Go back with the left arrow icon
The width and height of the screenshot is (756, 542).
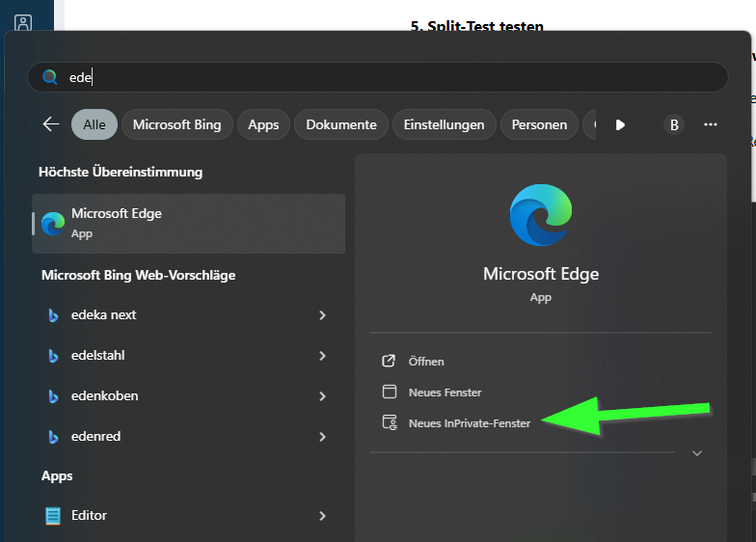[50, 124]
